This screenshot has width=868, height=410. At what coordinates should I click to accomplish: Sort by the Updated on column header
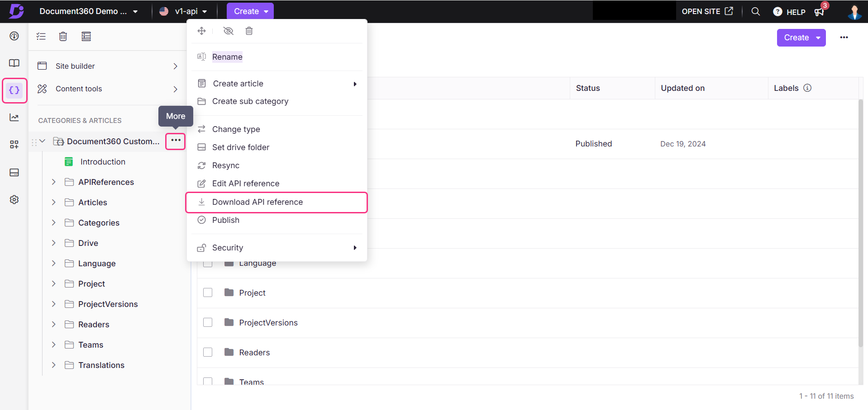coord(682,88)
